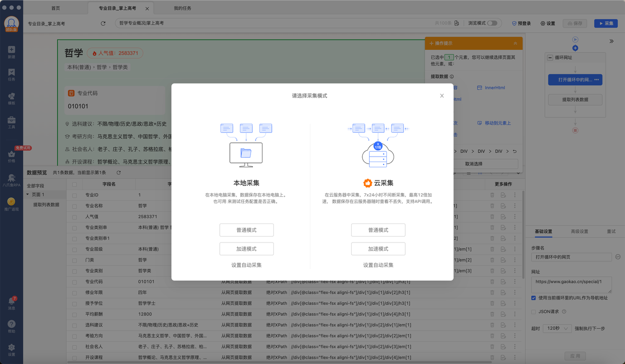Switch to the 我的任务 tab
Image resolution: width=625 pixels, height=364 pixels.
[x=183, y=8]
